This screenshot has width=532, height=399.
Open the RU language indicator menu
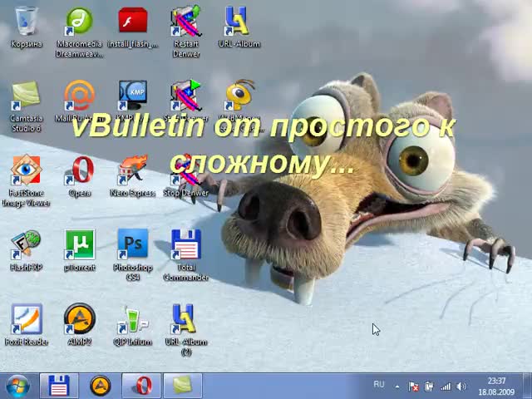click(379, 385)
